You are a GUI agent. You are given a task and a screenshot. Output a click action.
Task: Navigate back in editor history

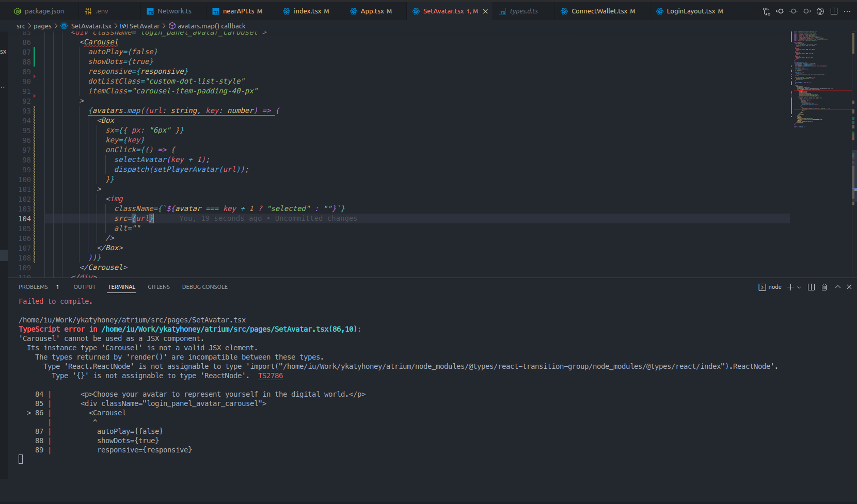(x=780, y=11)
